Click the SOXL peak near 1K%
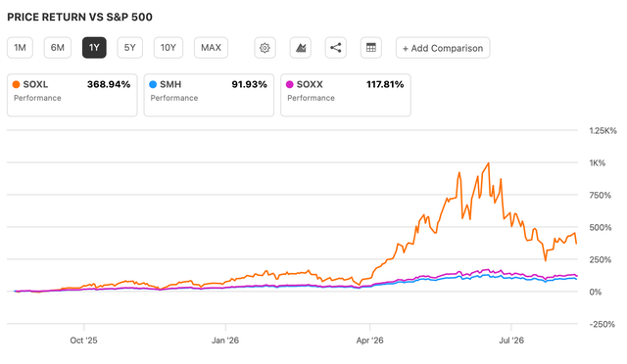The height and width of the screenshot is (364, 627). pos(488,163)
